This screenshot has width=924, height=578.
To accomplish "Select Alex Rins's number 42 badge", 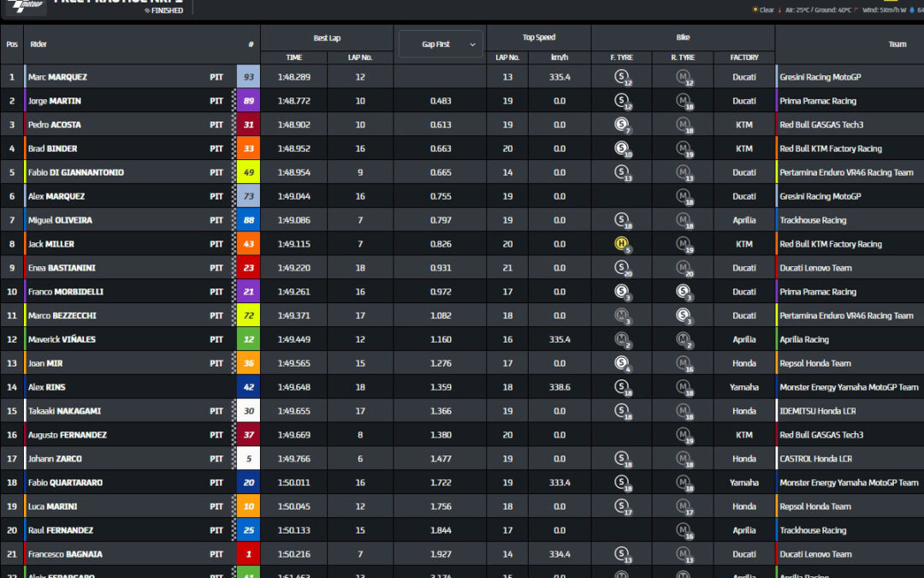I will click(x=249, y=388).
